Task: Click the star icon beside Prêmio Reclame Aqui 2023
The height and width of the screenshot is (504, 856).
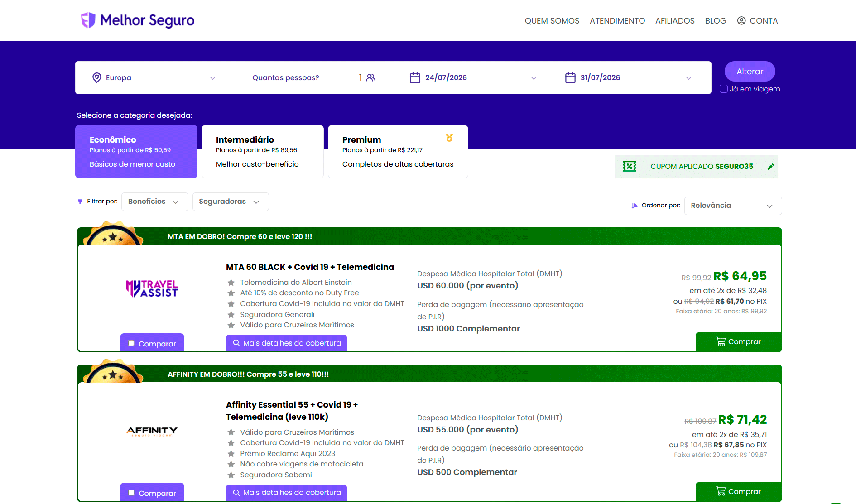Action: click(x=231, y=454)
